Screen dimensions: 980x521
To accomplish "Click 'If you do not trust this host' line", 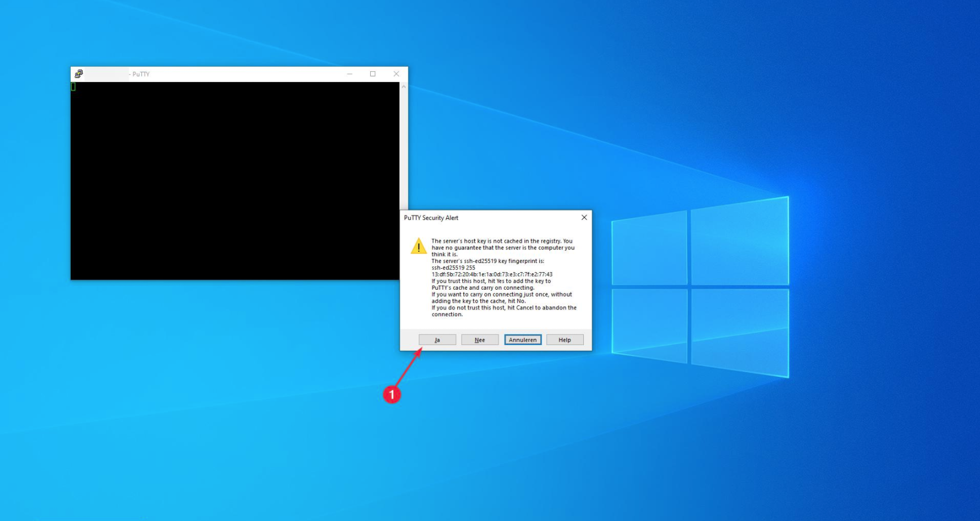I will [504, 308].
